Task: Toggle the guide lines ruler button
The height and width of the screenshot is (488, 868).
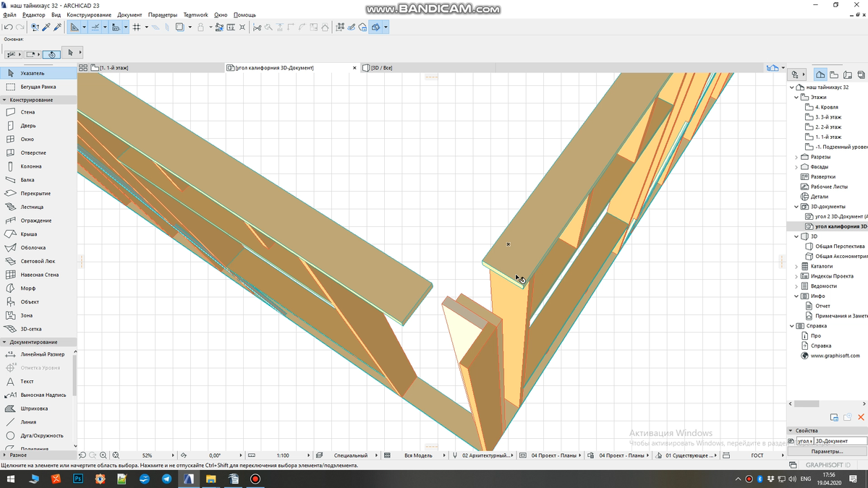Action: point(75,27)
